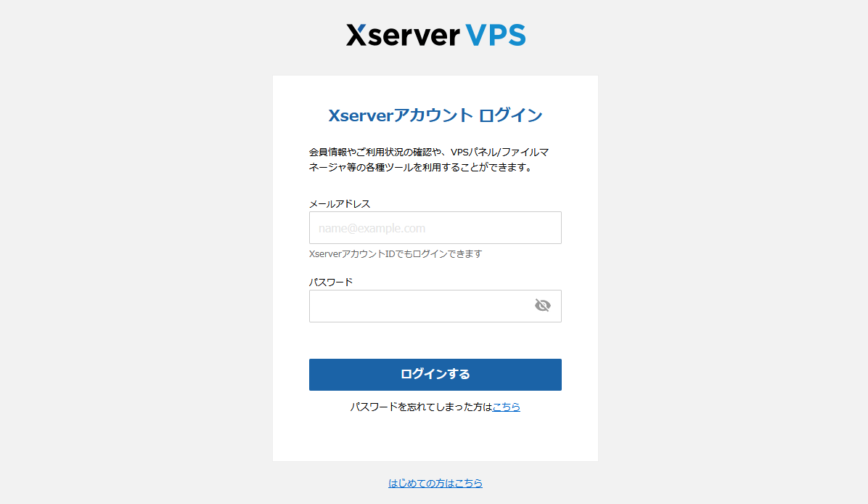Click the blue VPS part of the logo

[x=496, y=35]
